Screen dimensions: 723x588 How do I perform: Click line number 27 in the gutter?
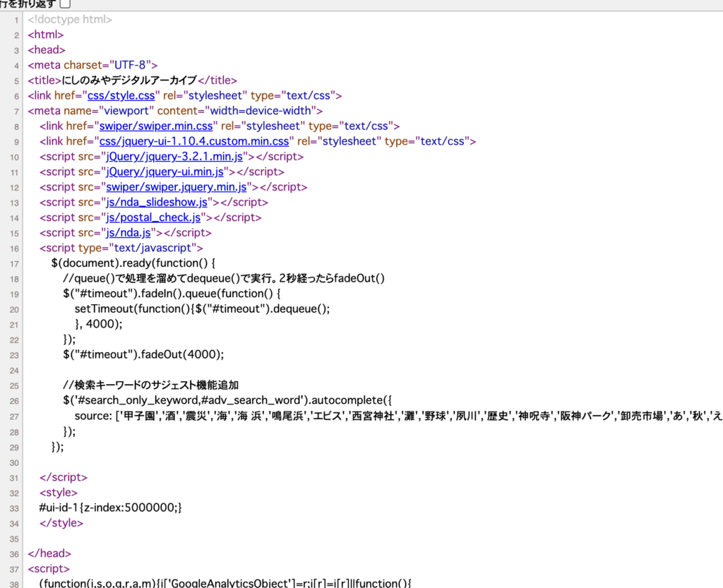click(x=14, y=416)
